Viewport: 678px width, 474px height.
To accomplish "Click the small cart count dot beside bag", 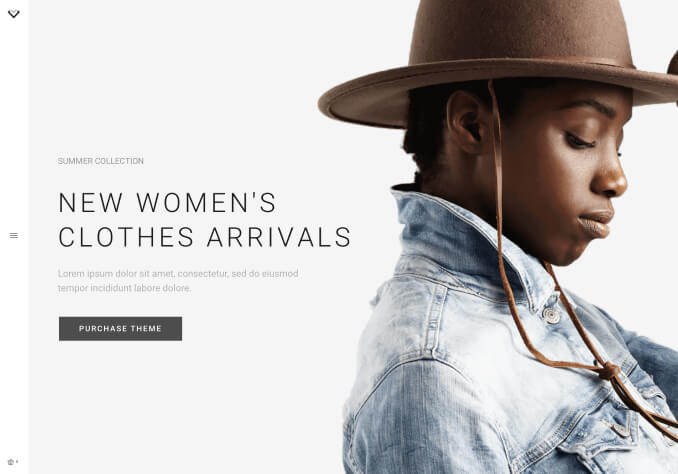I will tap(17, 461).
